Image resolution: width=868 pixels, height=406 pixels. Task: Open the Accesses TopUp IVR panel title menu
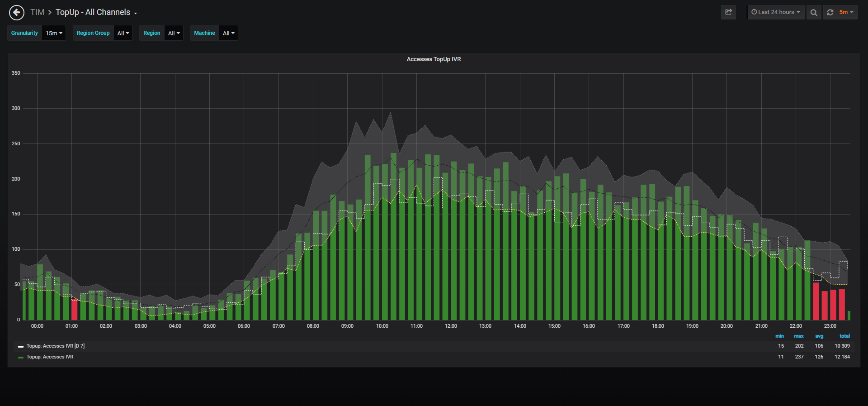click(x=434, y=59)
